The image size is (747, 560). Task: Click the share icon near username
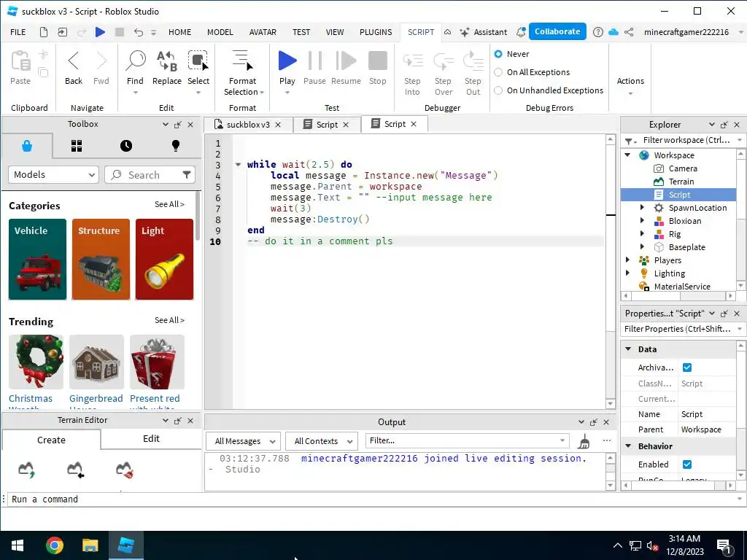(630, 32)
